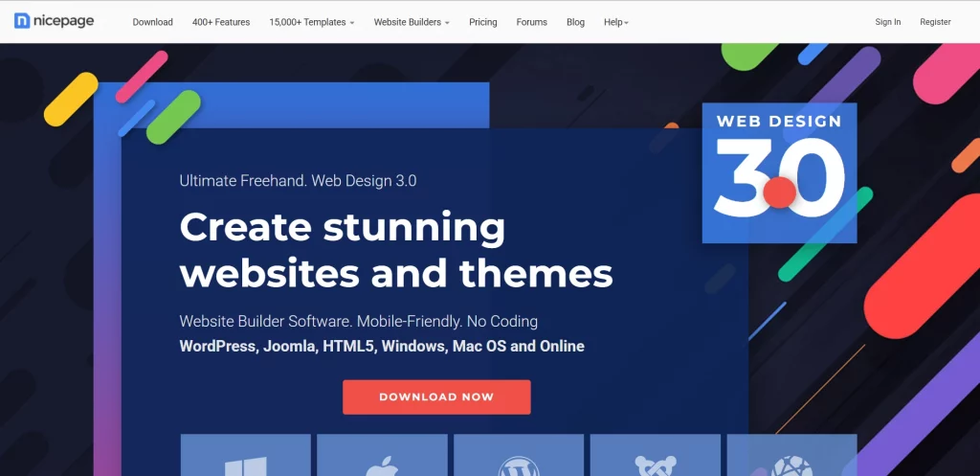Go to the Pricing page
Viewport: 980px width, 476px height.
483,22
